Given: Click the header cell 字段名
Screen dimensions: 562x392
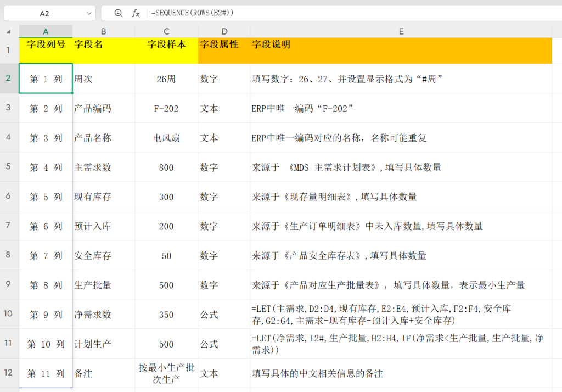Looking at the screenshot, I should pyautogui.click(x=104, y=50).
